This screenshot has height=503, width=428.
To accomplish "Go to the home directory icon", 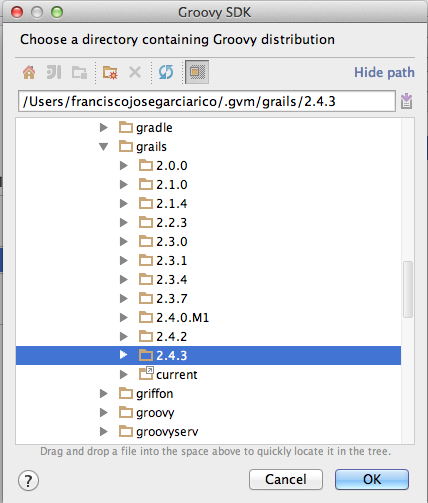I will point(29,72).
